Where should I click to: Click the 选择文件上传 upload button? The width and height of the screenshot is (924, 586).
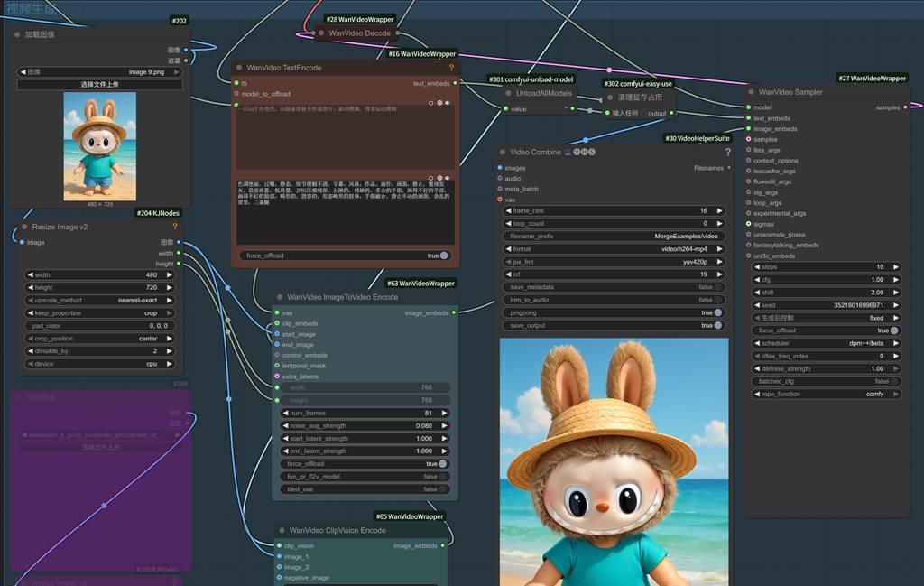pyautogui.click(x=99, y=85)
